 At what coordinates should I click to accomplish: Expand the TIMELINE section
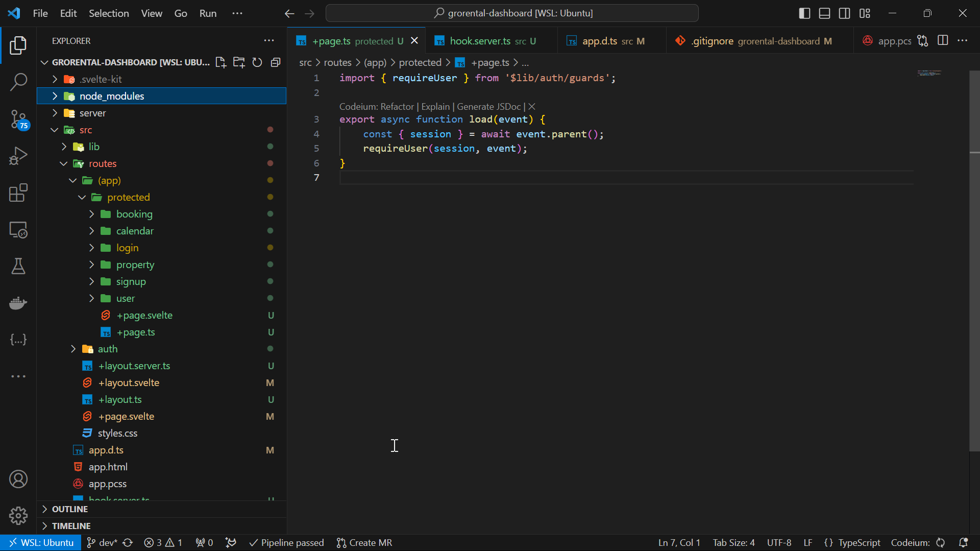[161, 526]
